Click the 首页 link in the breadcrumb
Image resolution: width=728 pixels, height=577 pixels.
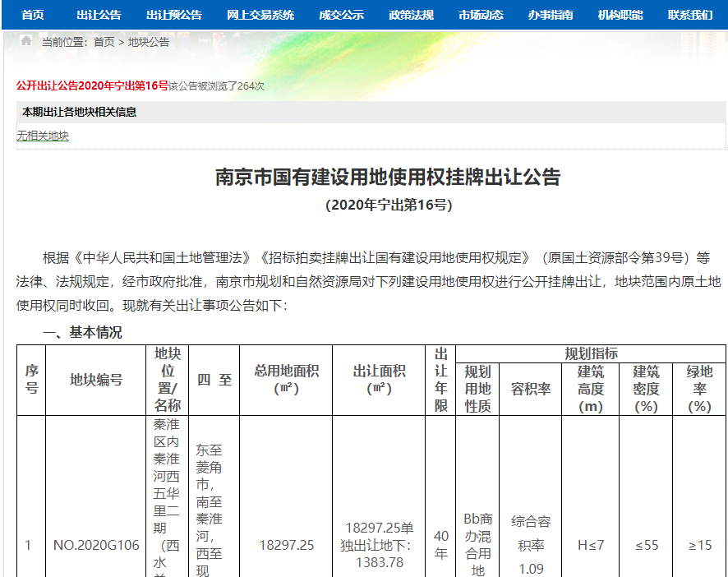point(104,42)
